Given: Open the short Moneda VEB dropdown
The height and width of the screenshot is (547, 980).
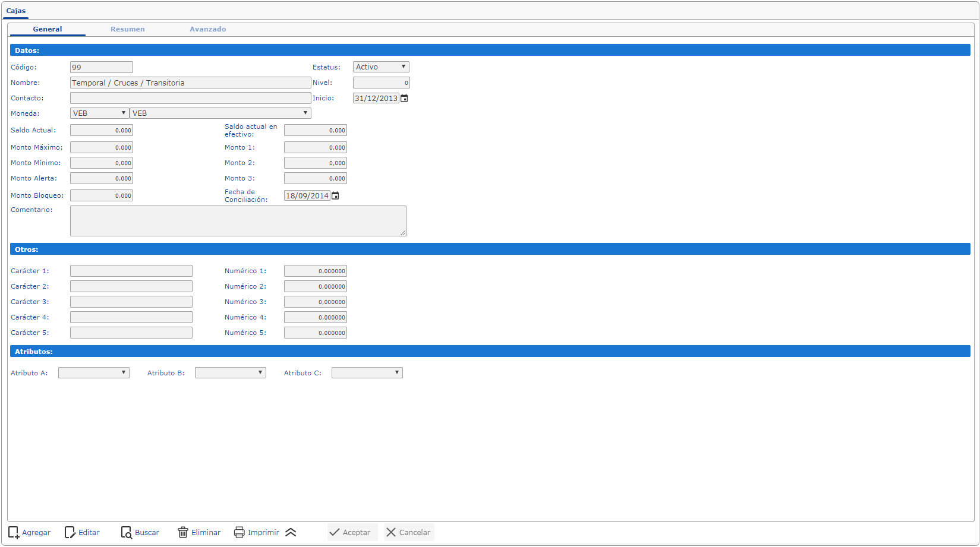Looking at the screenshot, I should point(99,113).
